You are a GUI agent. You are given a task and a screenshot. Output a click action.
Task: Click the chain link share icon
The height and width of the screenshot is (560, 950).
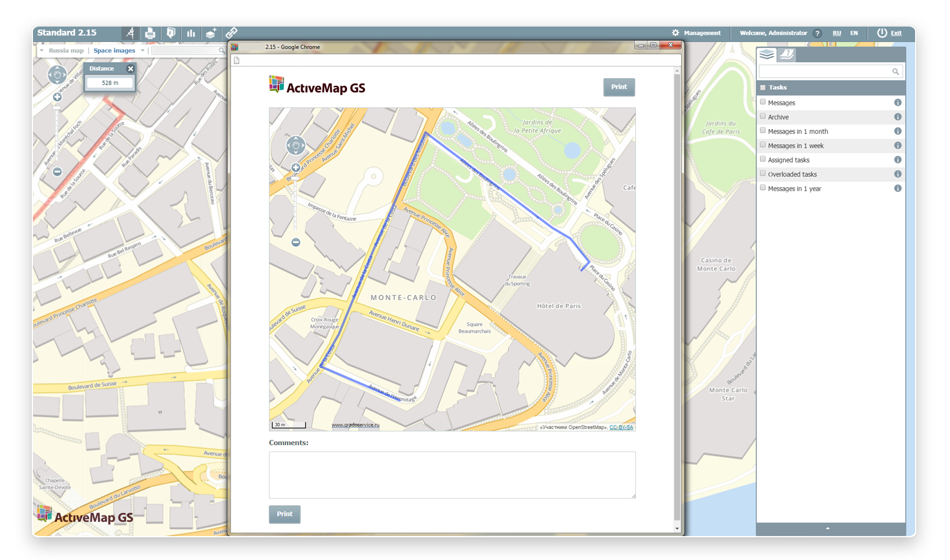(x=231, y=32)
